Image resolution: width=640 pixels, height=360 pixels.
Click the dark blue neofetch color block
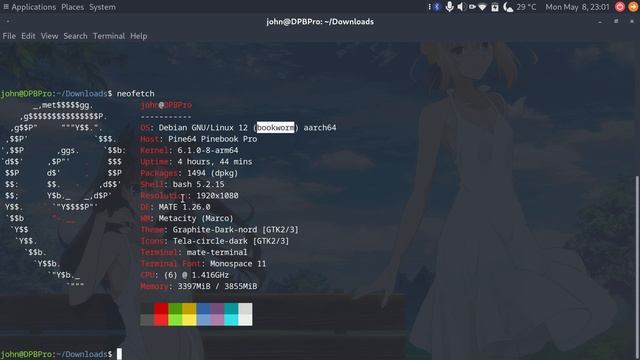[x=203, y=309]
